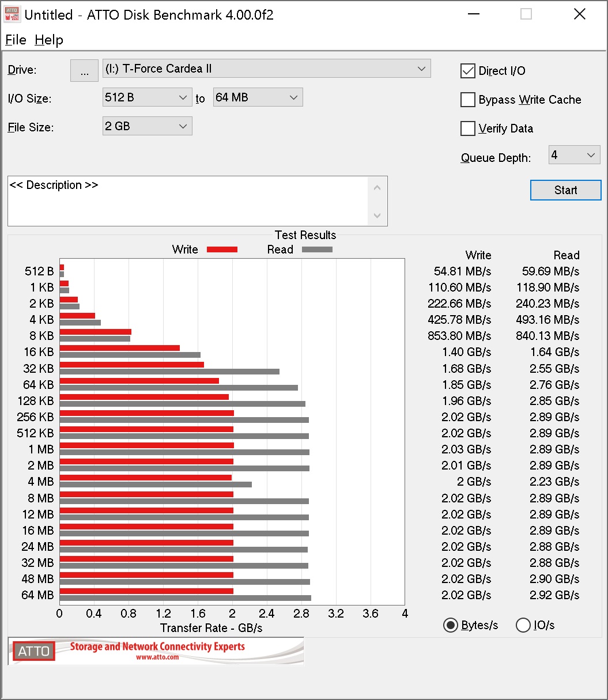Click the write value 853.80 MB/s

click(x=459, y=336)
